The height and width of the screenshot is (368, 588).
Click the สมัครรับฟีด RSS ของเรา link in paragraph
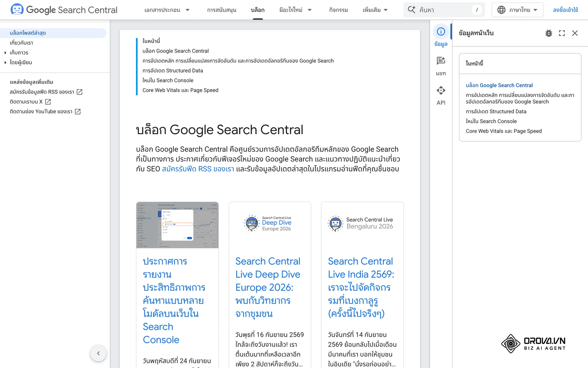coord(198,169)
